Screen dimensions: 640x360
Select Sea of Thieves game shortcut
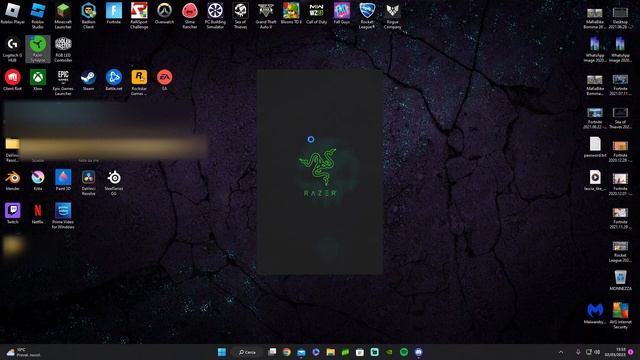point(240,16)
